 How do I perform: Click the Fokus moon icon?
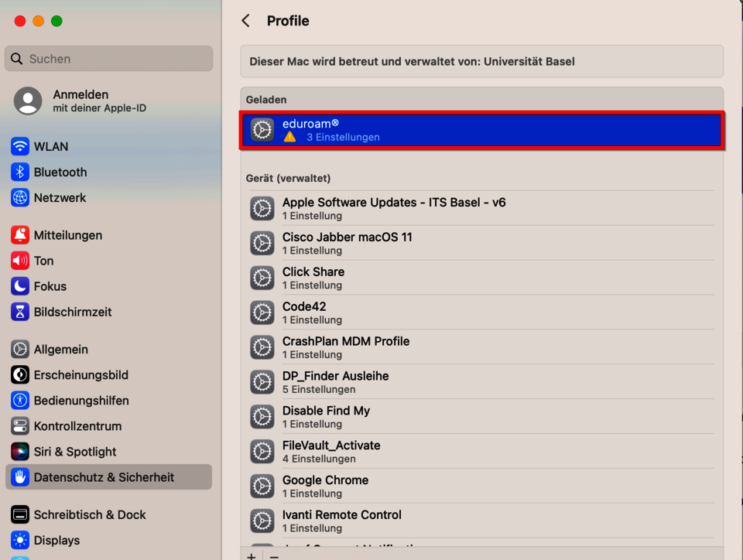coord(20,286)
